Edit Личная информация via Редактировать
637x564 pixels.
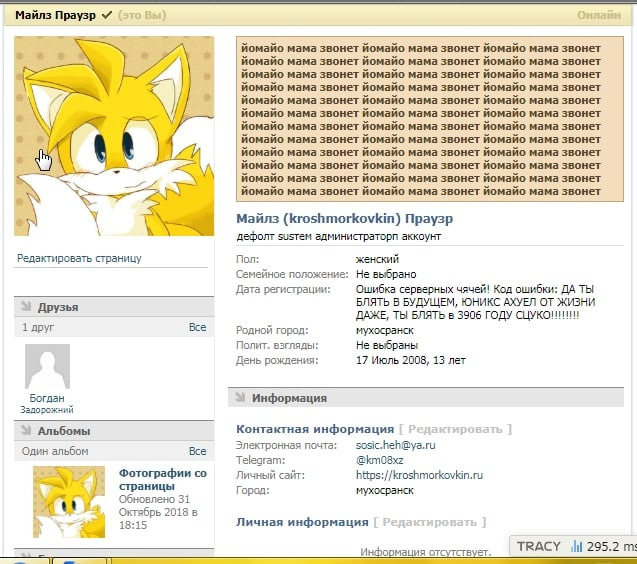coord(429,522)
